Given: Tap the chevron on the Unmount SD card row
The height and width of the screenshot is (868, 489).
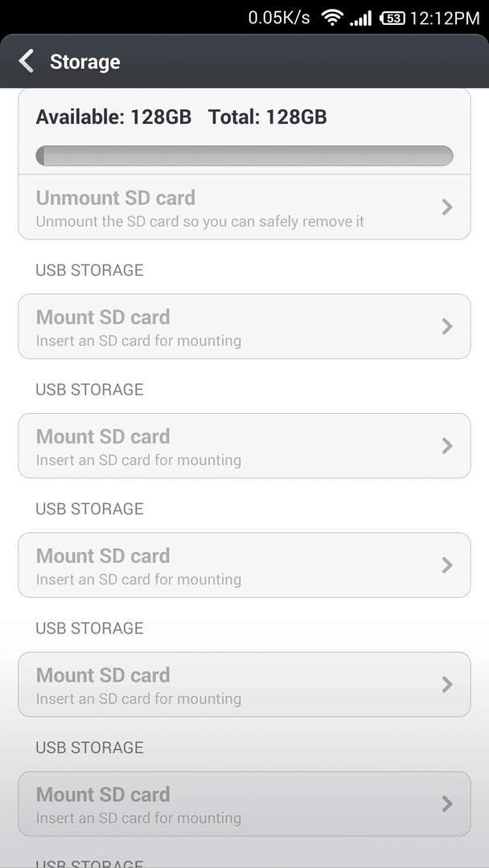Looking at the screenshot, I should [x=447, y=207].
